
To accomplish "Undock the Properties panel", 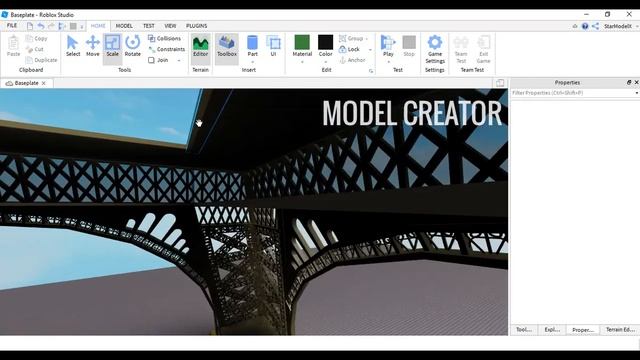I will tap(629, 82).
